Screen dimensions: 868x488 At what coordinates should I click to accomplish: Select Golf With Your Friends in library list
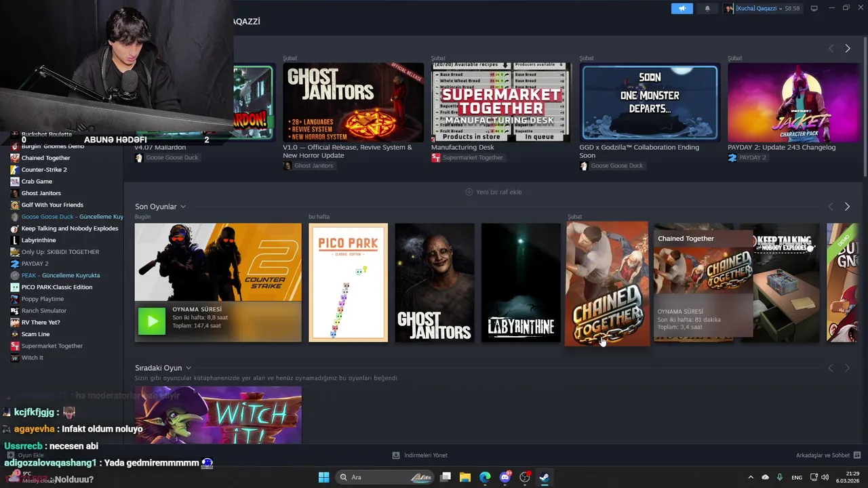pyautogui.click(x=52, y=205)
